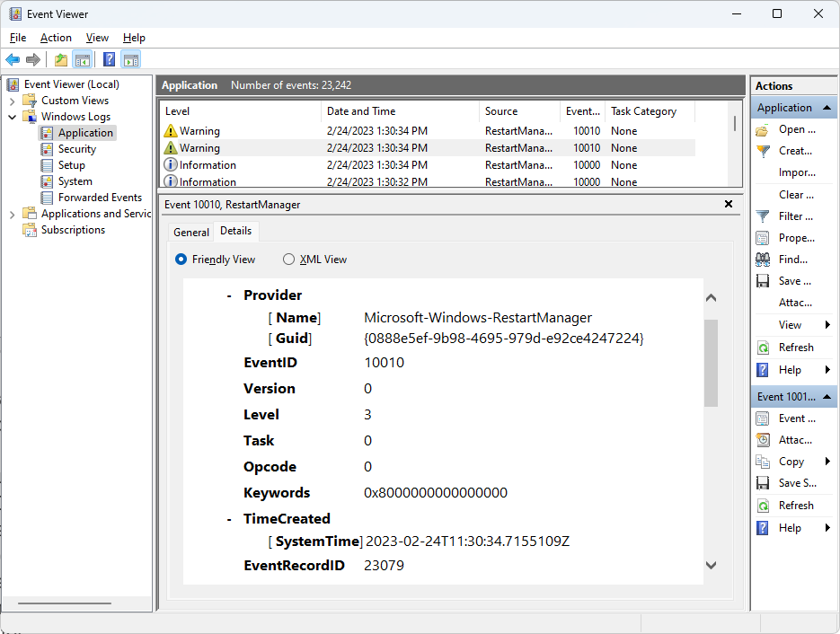Select the System log icon

pyautogui.click(x=47, y=181)
